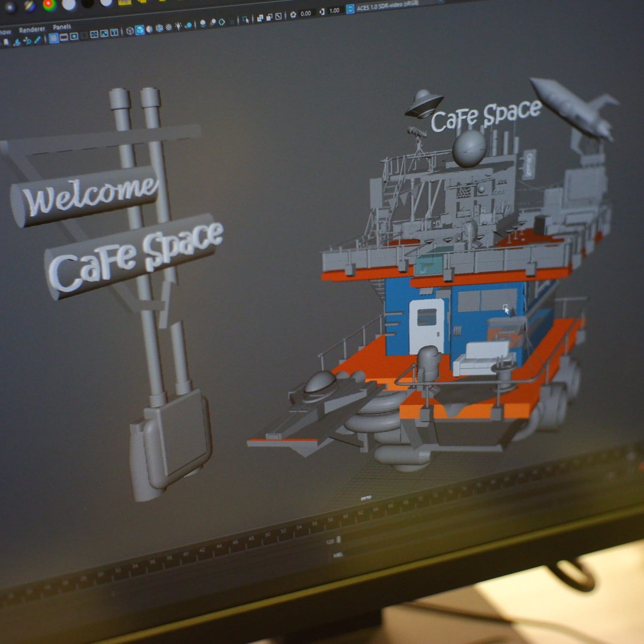Image resolution: width=644 pixels, height=644 pixels.
Task: Click the exposure aperture icon
Action: click(293, 15)
